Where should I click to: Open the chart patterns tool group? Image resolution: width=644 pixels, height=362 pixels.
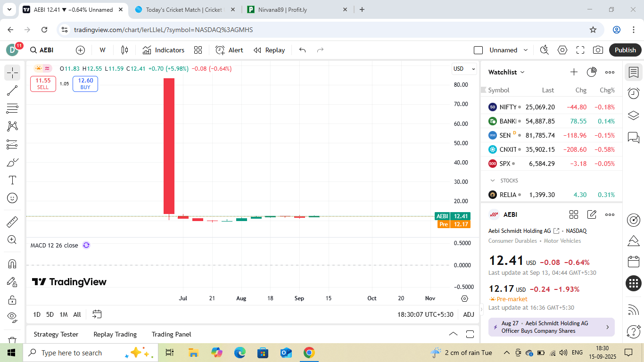click(12, 126)
